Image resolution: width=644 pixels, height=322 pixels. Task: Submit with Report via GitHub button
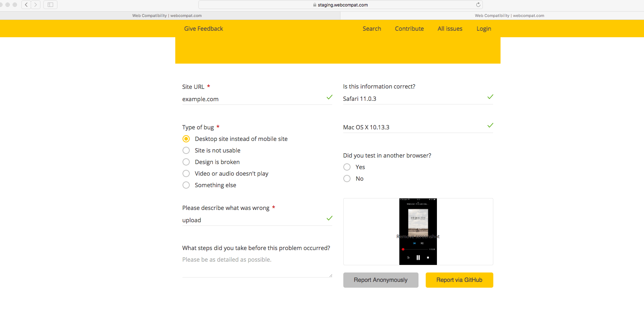point(459,280)
